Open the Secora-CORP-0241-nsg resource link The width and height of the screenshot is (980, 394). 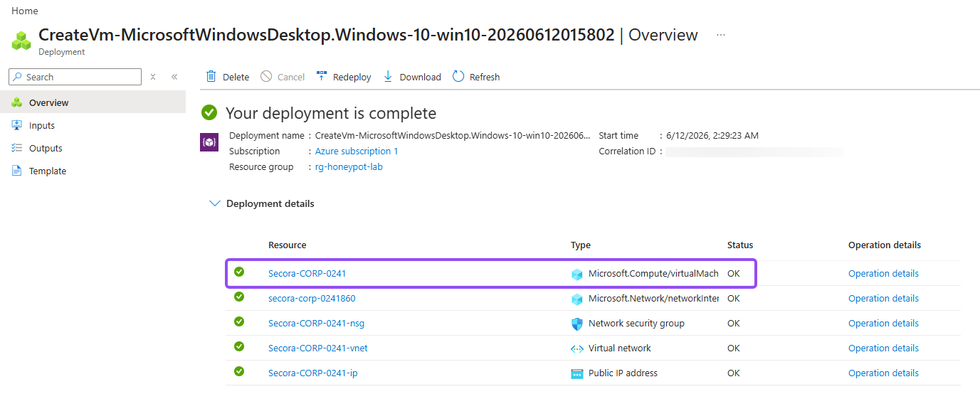(x=316, y=323)
